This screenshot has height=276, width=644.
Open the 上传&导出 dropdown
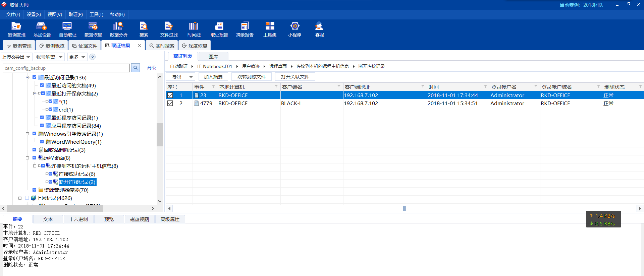pos(16,57)
